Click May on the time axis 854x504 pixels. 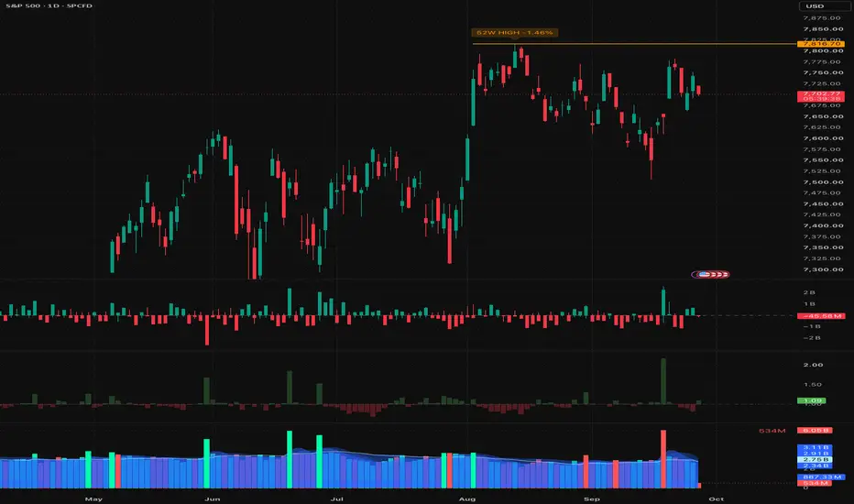(x=93, y=499)
